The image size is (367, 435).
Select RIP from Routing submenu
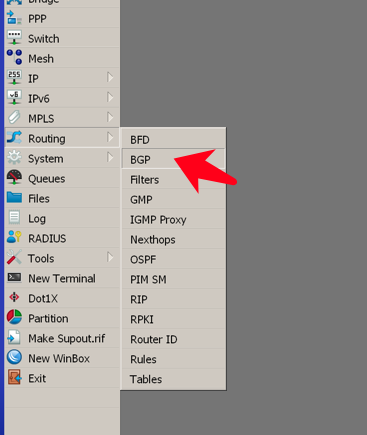pyautogui.click(x=173, y=300)
